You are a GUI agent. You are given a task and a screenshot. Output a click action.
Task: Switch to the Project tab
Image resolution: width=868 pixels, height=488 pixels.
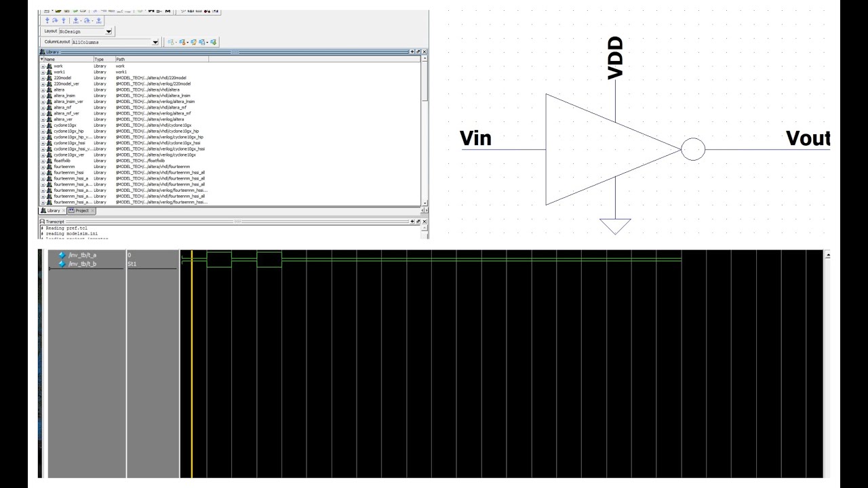(81, 210)
